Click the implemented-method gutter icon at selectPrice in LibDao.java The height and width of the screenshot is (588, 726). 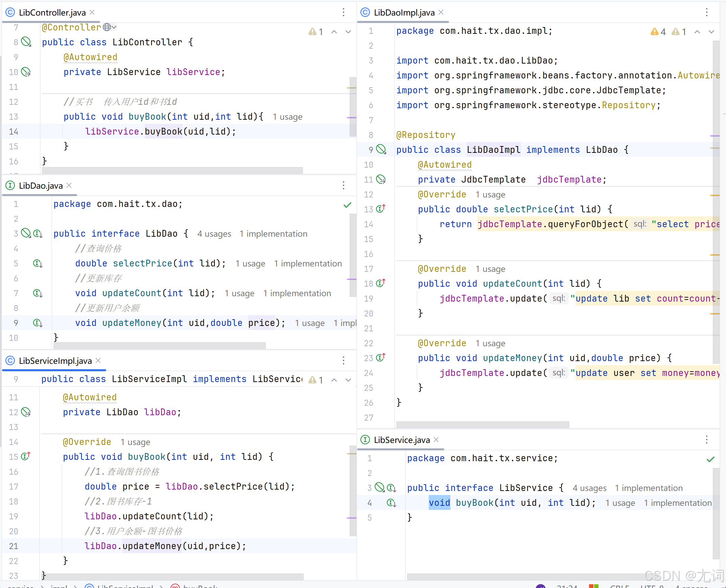tap(38, 263)
